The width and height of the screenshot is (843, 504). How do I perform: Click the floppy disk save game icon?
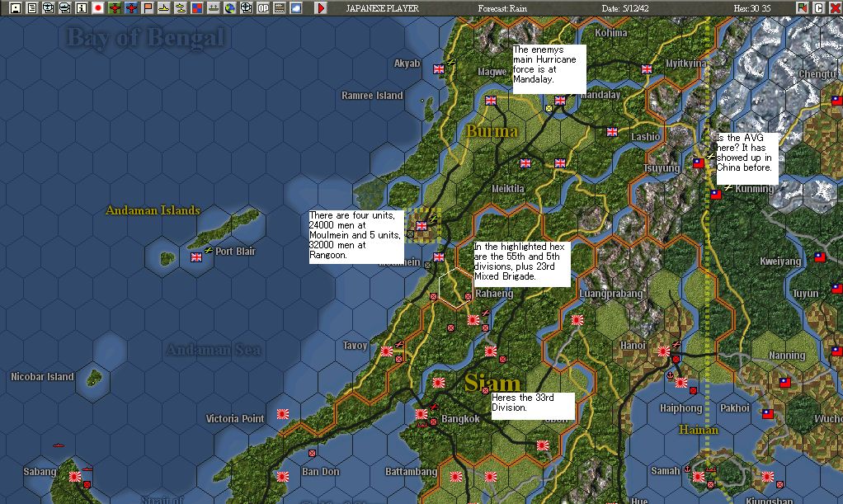(x=16, y=8)
